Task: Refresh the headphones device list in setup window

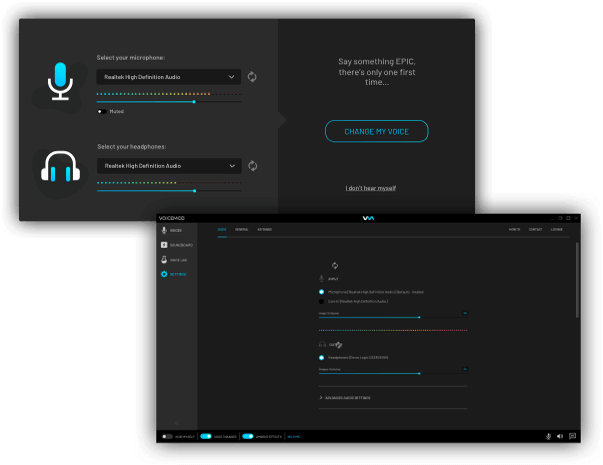Action: [x=253, y=166]
